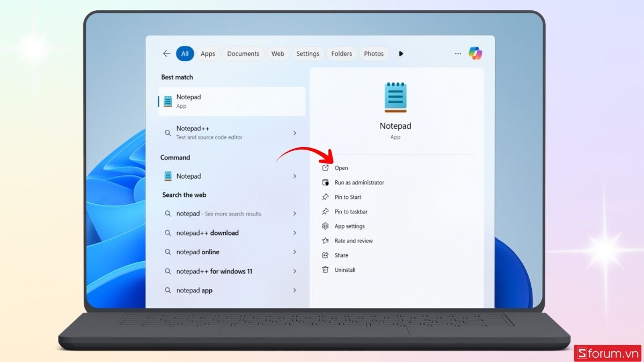Click the Notepad icon in Best match

click(168, 101)
